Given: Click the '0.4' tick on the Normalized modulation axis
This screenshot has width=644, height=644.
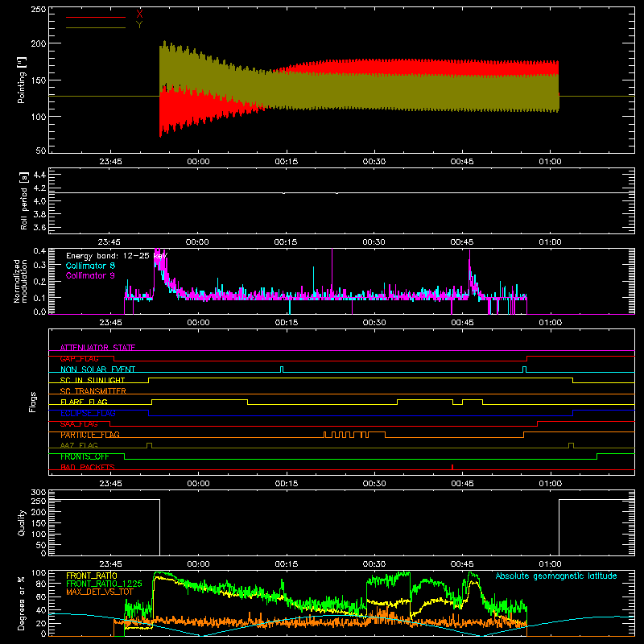Looking at the screenshot, I should (39, 251).
